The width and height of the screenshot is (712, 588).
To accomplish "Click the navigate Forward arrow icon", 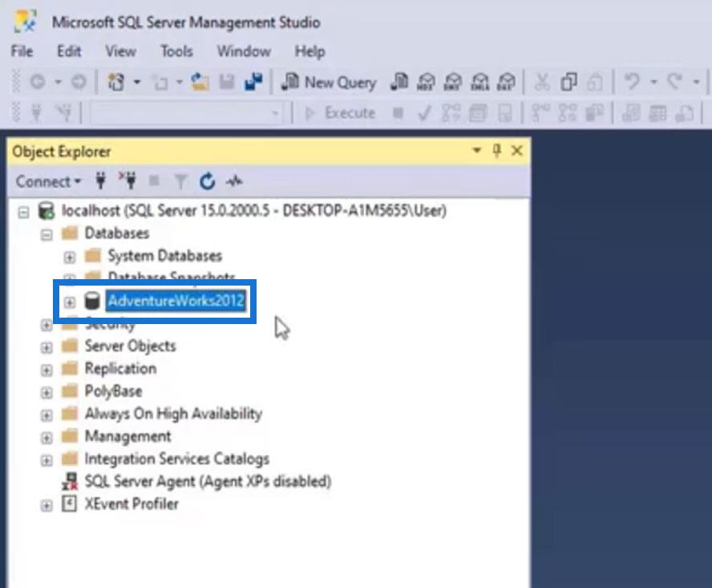I will pos(79,82).
